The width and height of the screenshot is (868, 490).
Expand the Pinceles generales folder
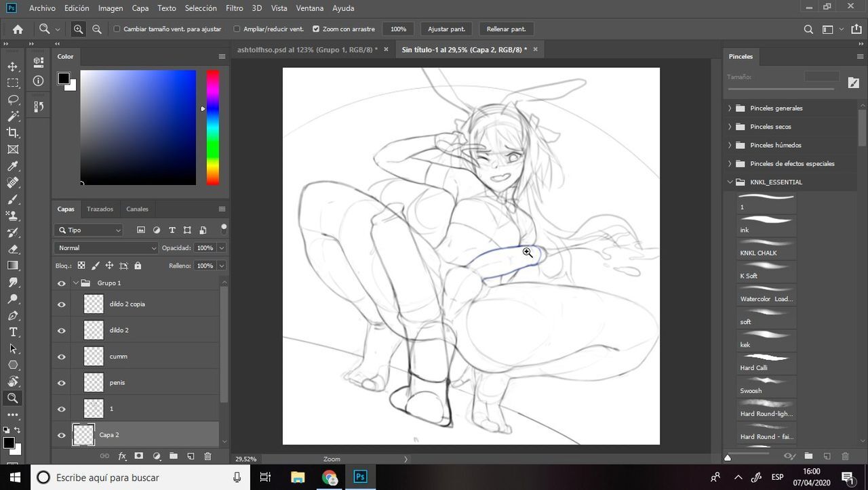point(730,108)
